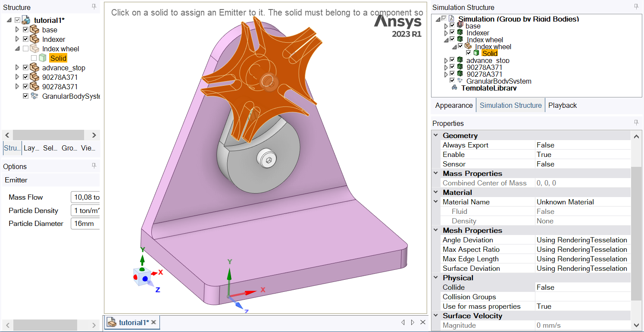Click the pin icon of Simulation Structure panel
The height and width of the screenshot is (332, 644).
636,7
